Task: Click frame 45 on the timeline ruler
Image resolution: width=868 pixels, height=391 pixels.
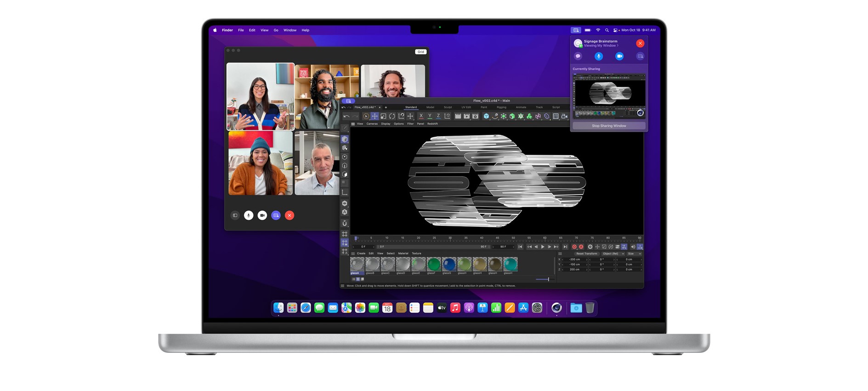Action: click(x=497, y=239)
